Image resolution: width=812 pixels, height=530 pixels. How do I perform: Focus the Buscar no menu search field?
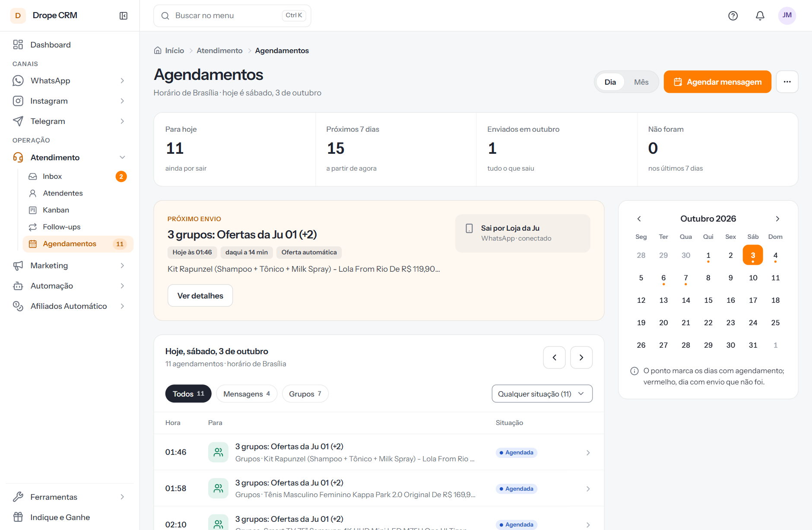tap(232, 16)
